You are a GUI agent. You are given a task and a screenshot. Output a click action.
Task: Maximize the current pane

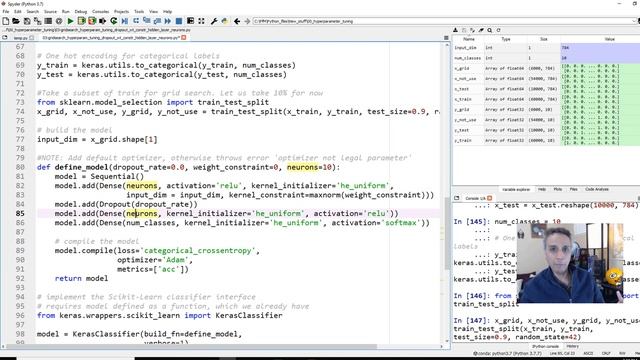click(190, 21)
